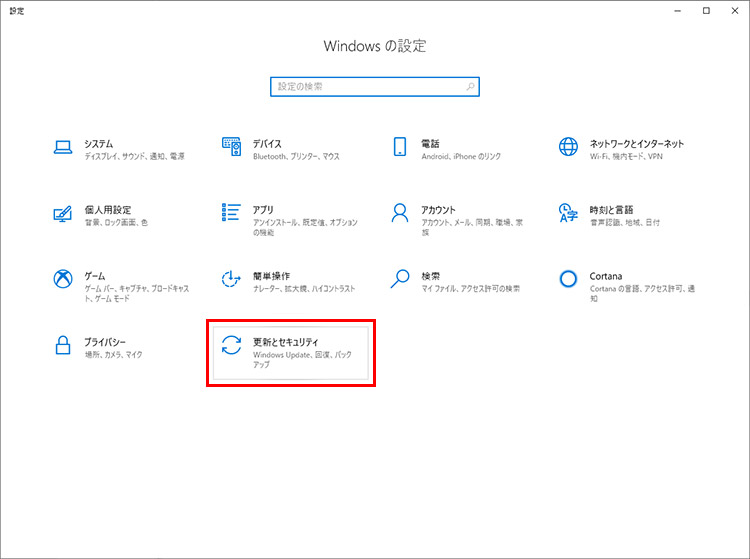Screen dimensions: 750x559
Task: Open the ゲーム Xbox icon
Action: [x=63, y=279]
